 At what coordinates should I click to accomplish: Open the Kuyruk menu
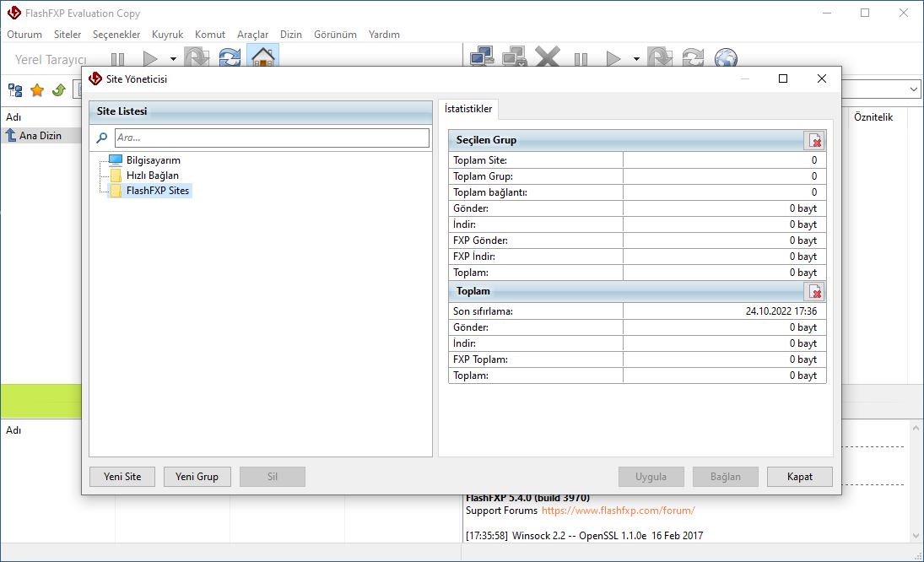tap(167, 34)
